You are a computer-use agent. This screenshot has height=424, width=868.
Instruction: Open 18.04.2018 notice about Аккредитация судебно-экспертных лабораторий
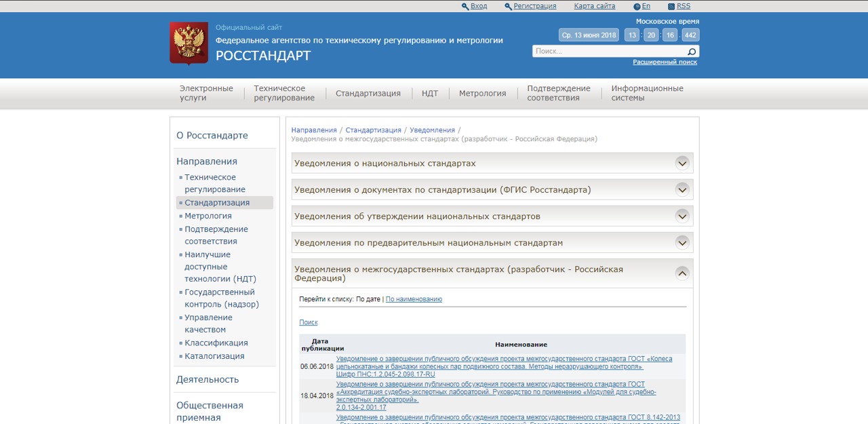pyautogui.click(x=496, y=396)
